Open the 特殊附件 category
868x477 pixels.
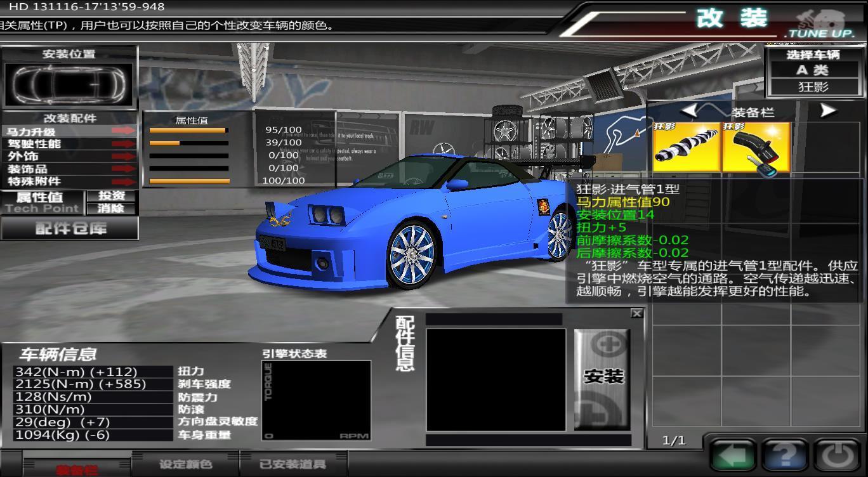pyautogui.click(x=70, y=181)
